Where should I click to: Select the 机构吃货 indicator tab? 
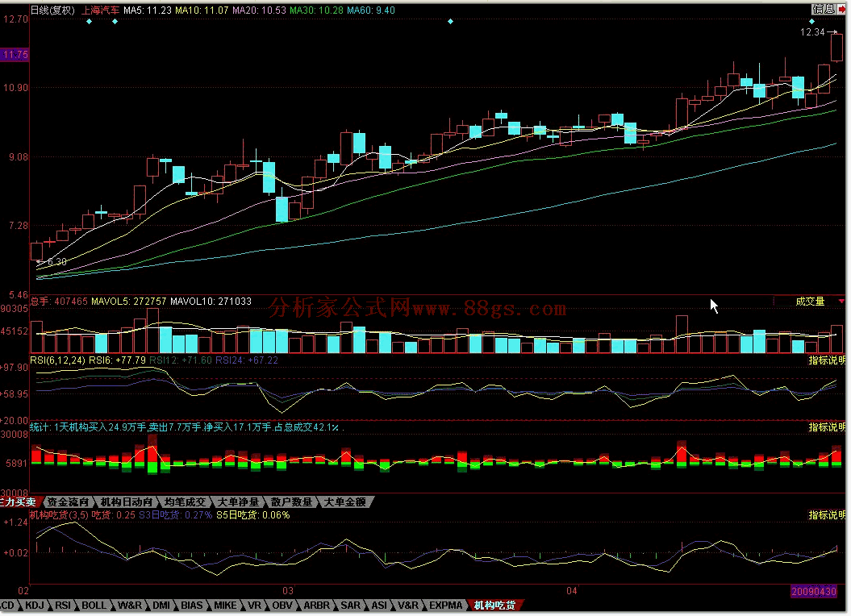[x=494, y=606]
